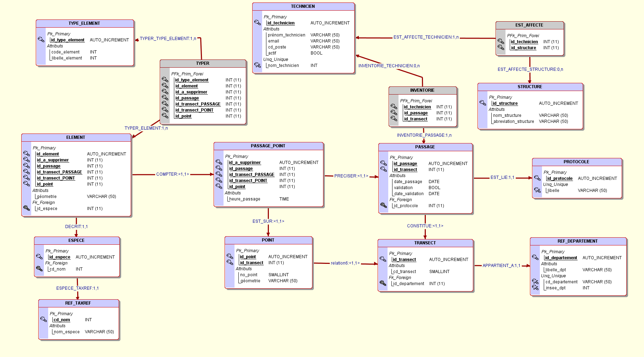Click the key icon beside cd_nom in REF_TAXREF
The height and width of the screenshot is (357, 644).
click(x=44, y=319)
